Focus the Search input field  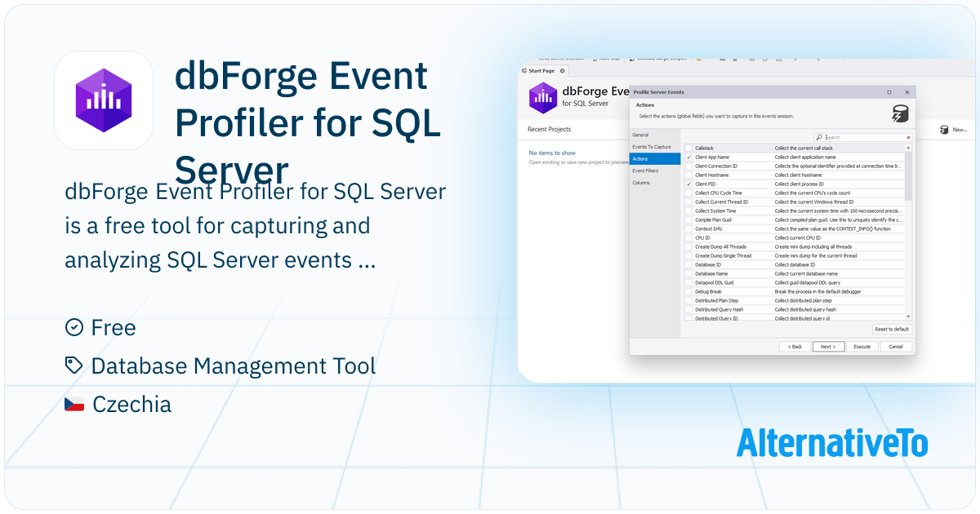pos(863,137)
